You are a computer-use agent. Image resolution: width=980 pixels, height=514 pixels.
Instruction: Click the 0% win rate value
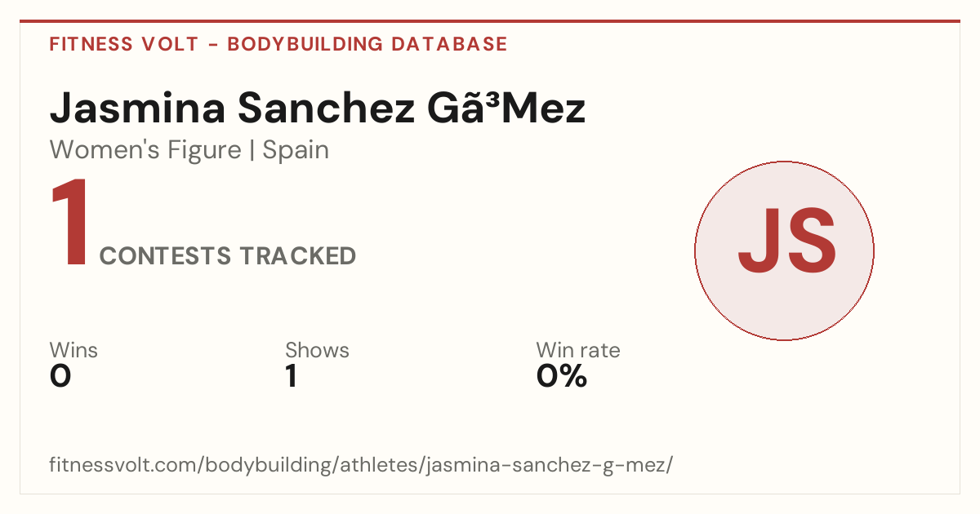pos(562,377)
